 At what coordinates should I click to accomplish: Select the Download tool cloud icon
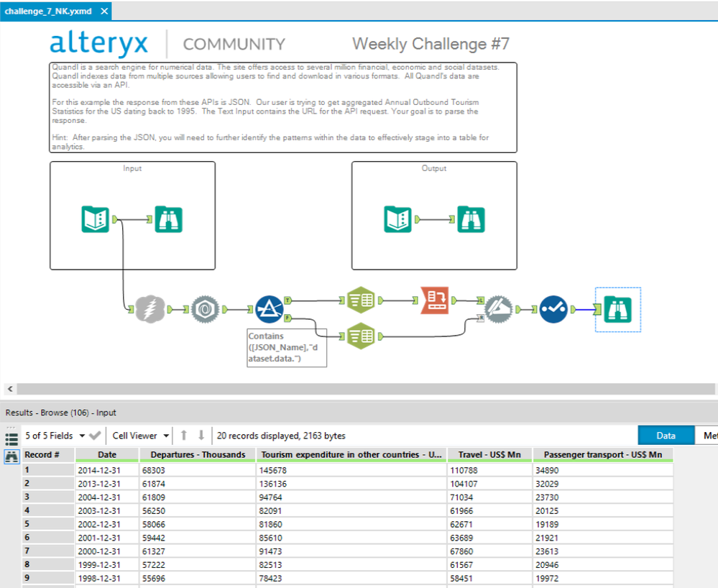click(x=149, y=309)
